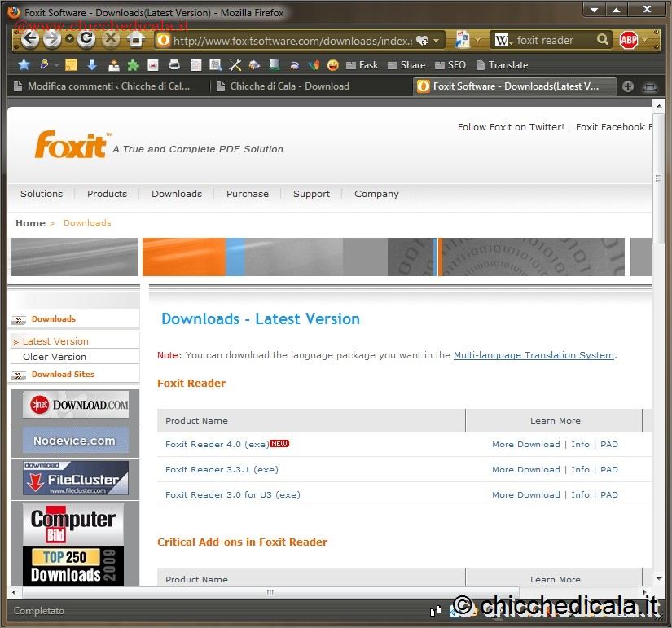Image resolution: width=672 pixels, height=628 pixels.
Task: Open a new tab with plus icon
Action: click(x=628, y=86)
